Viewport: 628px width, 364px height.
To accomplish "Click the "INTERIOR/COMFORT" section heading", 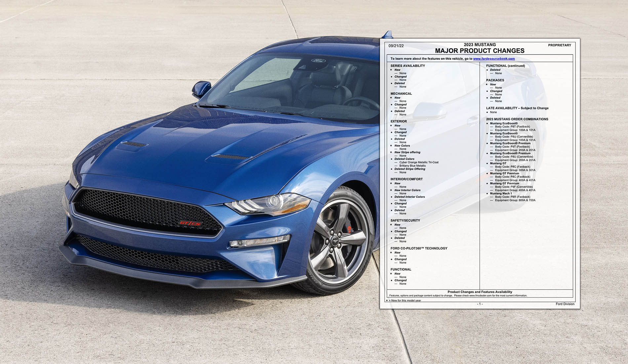I will pos(407,179).
